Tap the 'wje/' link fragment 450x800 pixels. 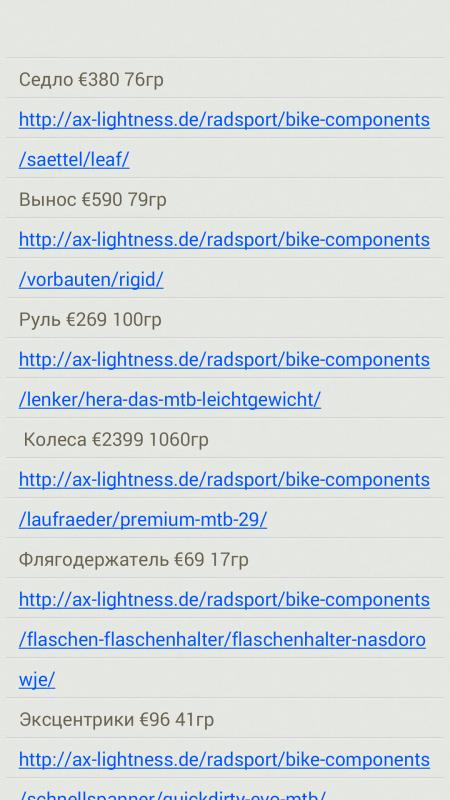point(37,680)
